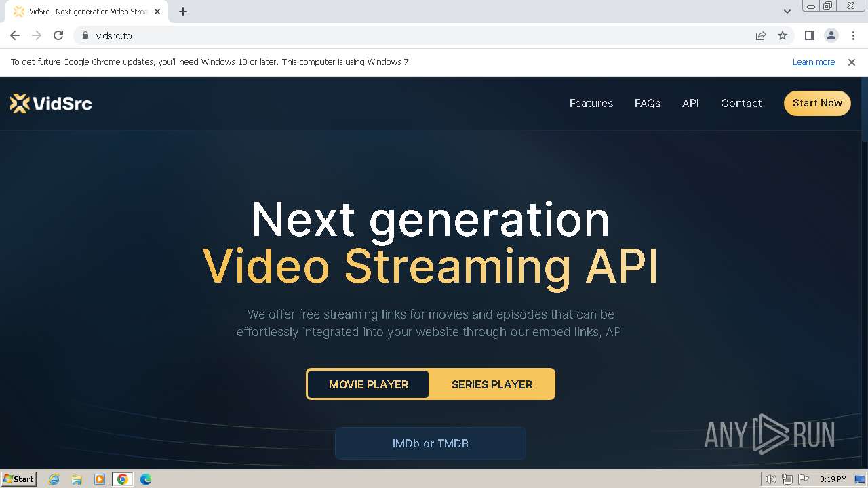868x488 pixels.
Task: Select Chrome taskbar icon
Action: click(x=123, y=479)
